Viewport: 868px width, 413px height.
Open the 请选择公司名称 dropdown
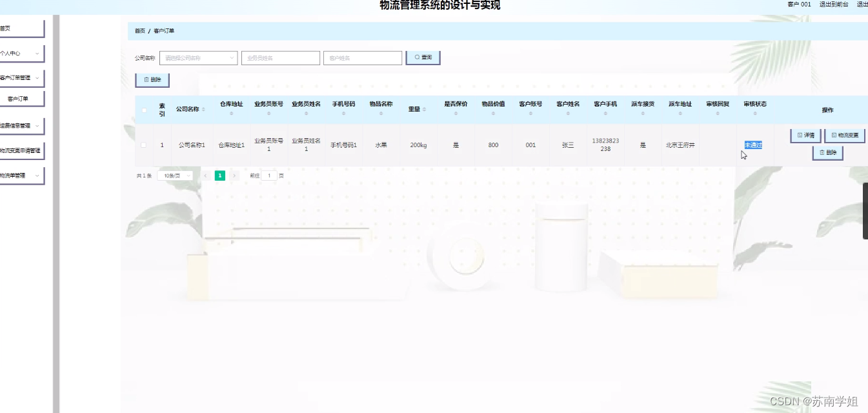[198, 57]
